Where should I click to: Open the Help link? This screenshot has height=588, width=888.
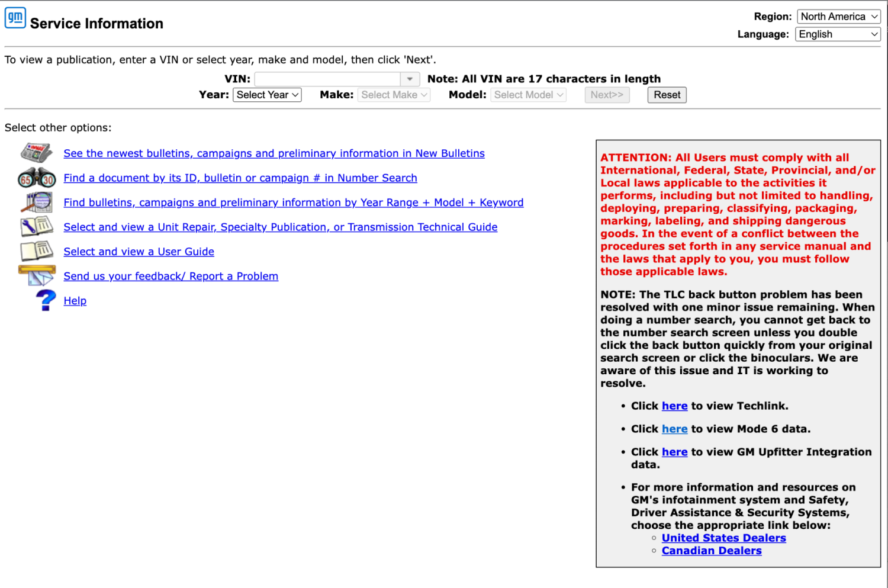[75, 301]
